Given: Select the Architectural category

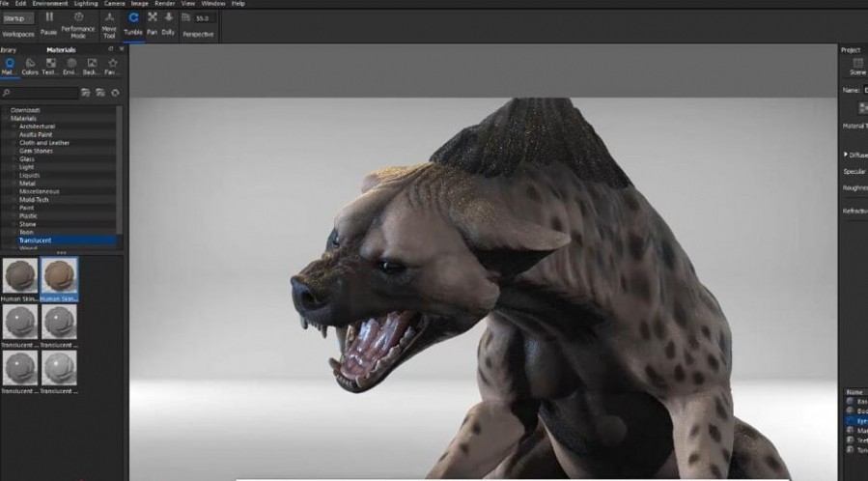Looking at the screenshot, I should pyautogui.click(x=37, y=127).
